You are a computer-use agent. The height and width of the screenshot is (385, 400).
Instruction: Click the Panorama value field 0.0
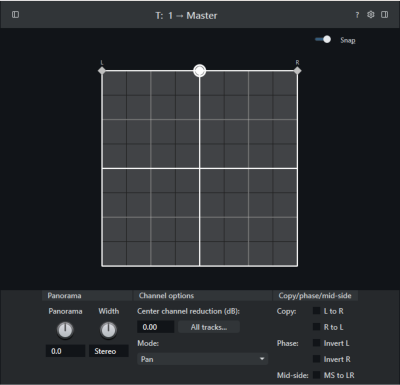(x=65, y=351)
